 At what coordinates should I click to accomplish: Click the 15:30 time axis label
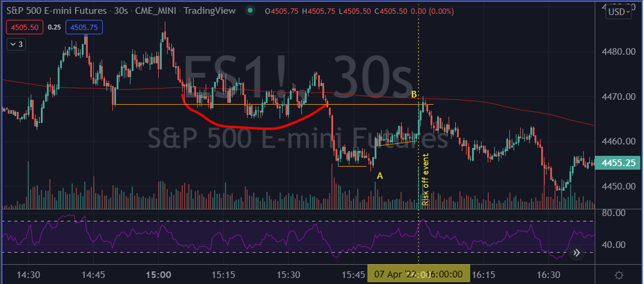288,274
